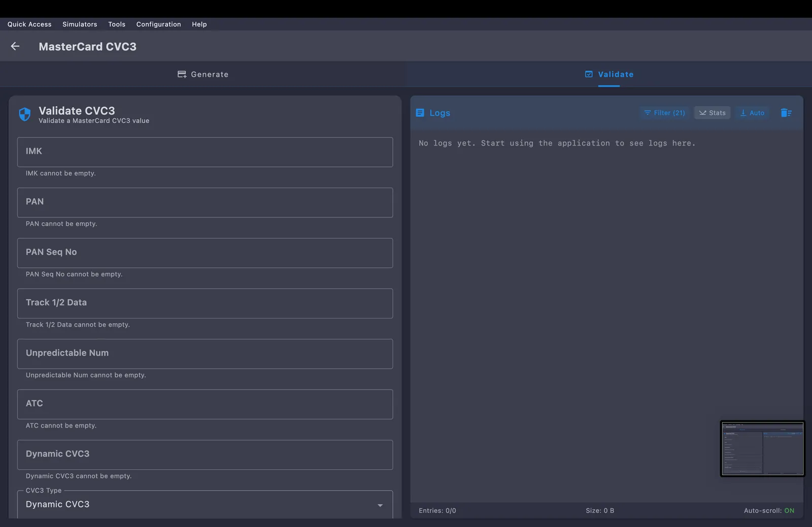The height and width of the screenshot is (527, 812).
Task: Focus the IMK input field
Action: pos(205,152)
